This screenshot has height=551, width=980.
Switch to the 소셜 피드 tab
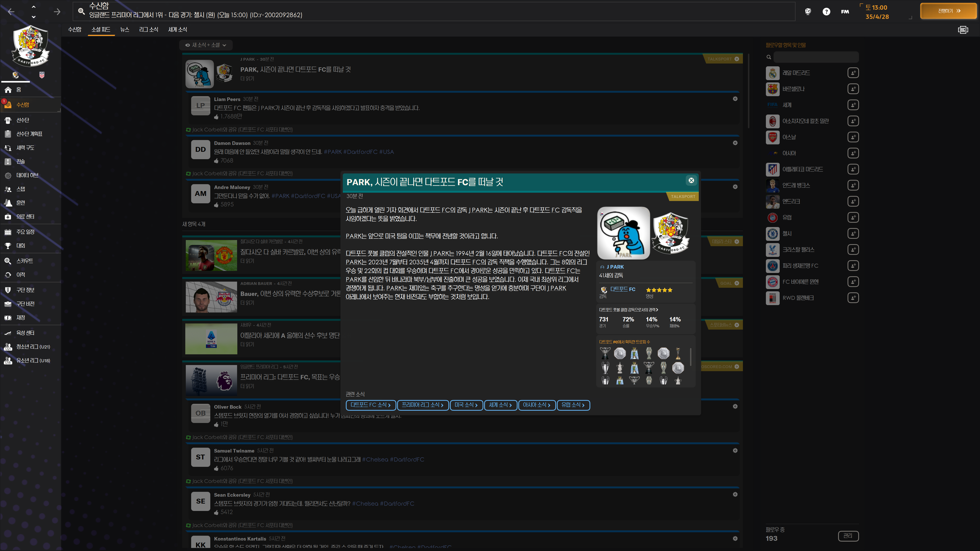tap(101, 29)
